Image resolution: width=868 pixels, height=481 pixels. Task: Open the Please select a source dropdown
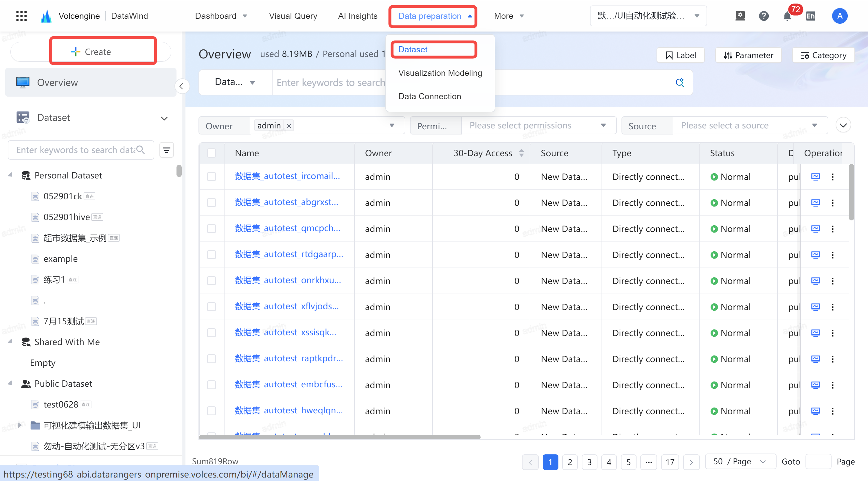750,126
